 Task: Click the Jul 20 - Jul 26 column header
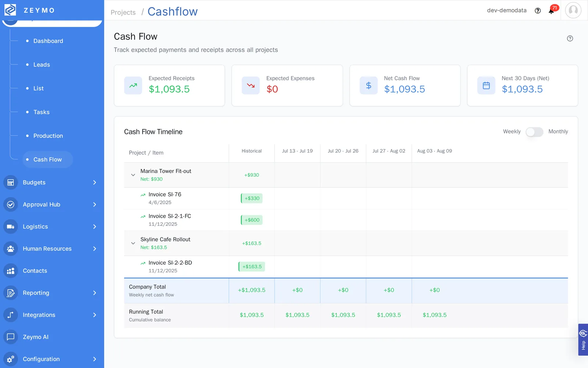[x=343, y=151]
